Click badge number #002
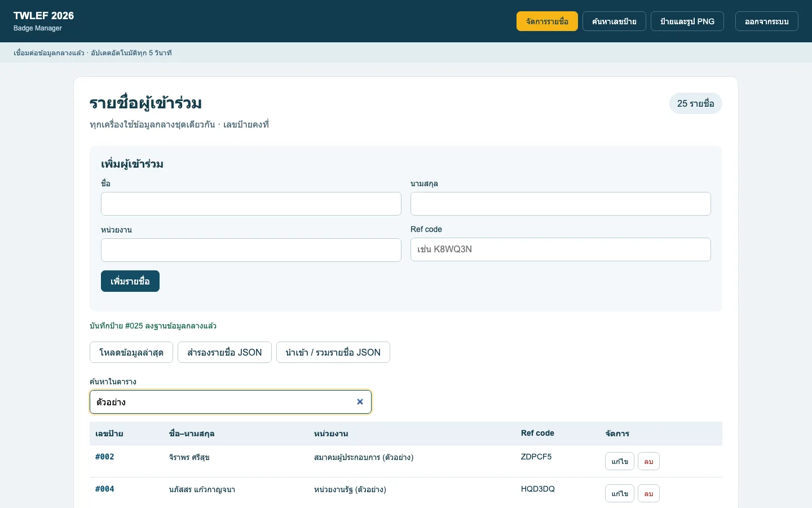 click(x=105, y=457)
